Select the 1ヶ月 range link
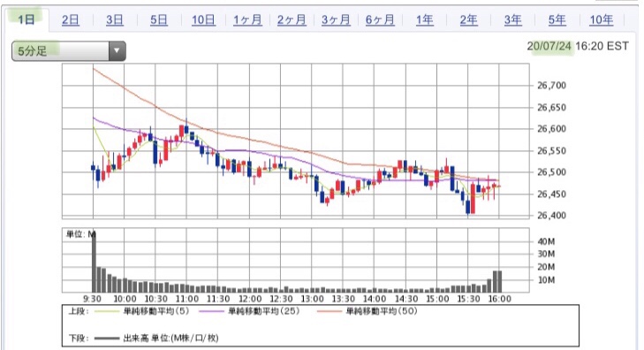 (247, 19)
